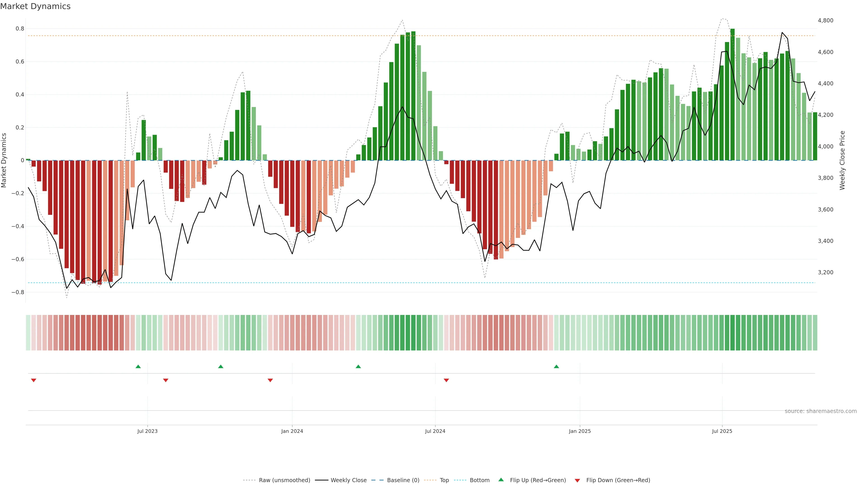
Task: Click the Jul 2023 x-axis label
Action: click(147, 431)
